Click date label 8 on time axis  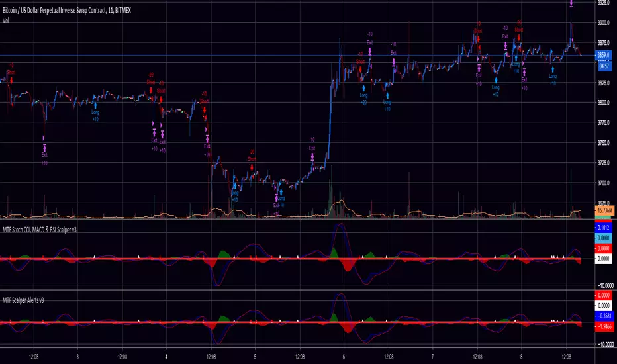522,357
